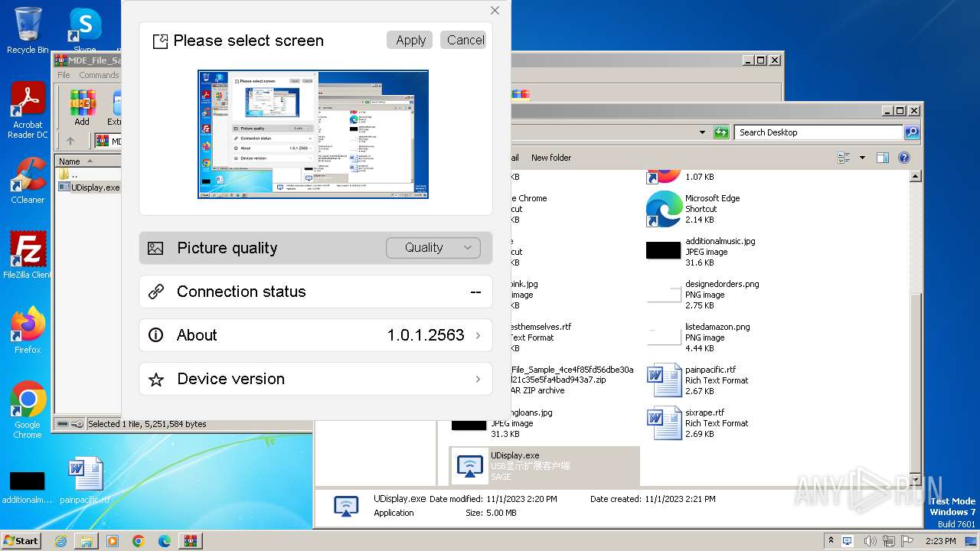980x551 pixels.
Task: Click the Explorer help question icon
Action: (x=904, y=158)
